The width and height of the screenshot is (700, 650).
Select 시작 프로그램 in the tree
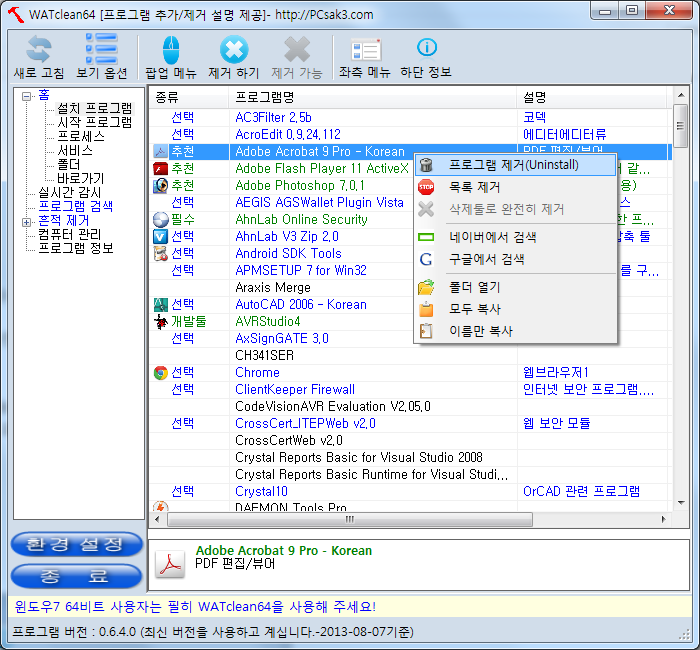[95, 122]
